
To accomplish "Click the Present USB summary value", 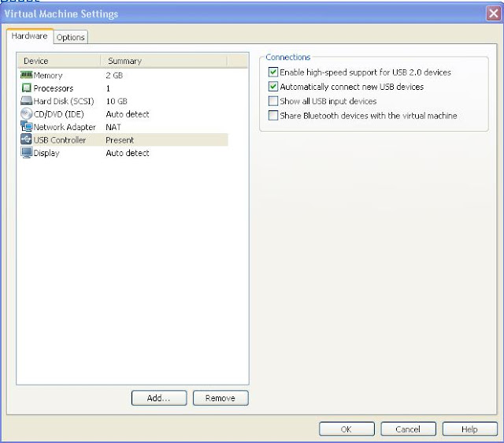I will point(120,140).
